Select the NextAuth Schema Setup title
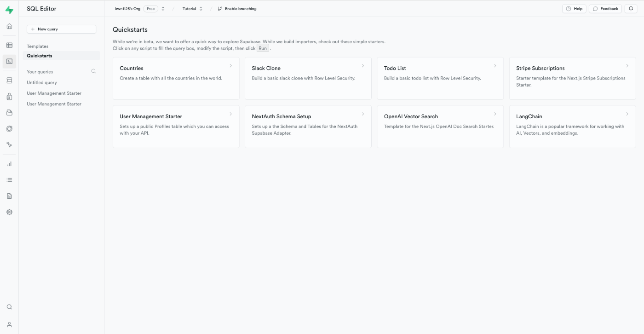 pyautogui.click(x=282, y=116)
